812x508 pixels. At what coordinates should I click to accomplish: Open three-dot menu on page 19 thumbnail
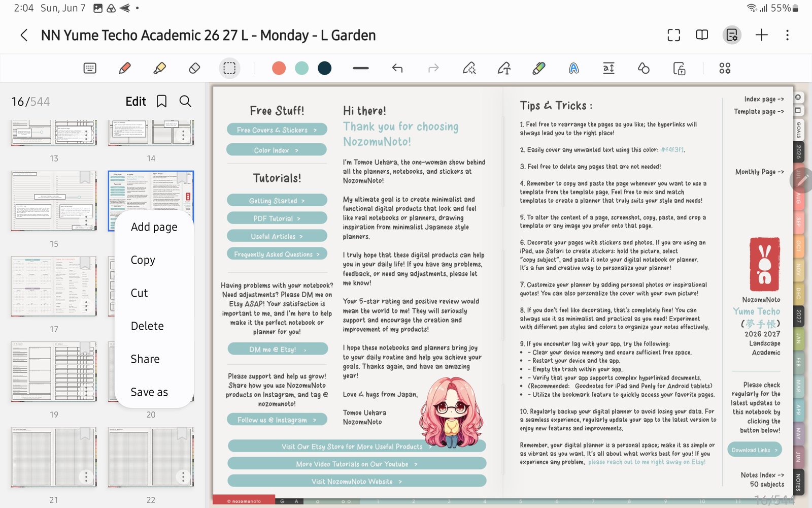86,391
